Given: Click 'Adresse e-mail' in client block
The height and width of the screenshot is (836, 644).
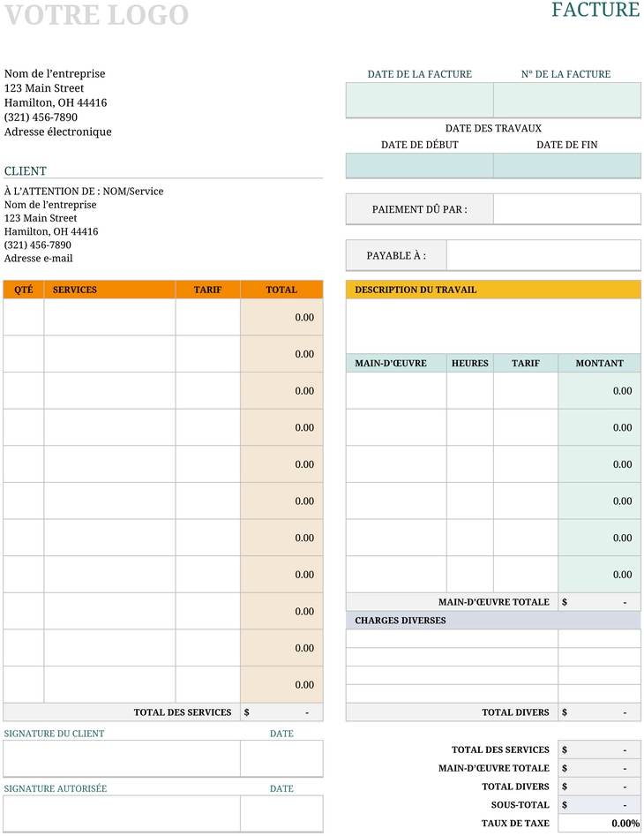Looking at the screenshot, I should click(x=38, y=258).
